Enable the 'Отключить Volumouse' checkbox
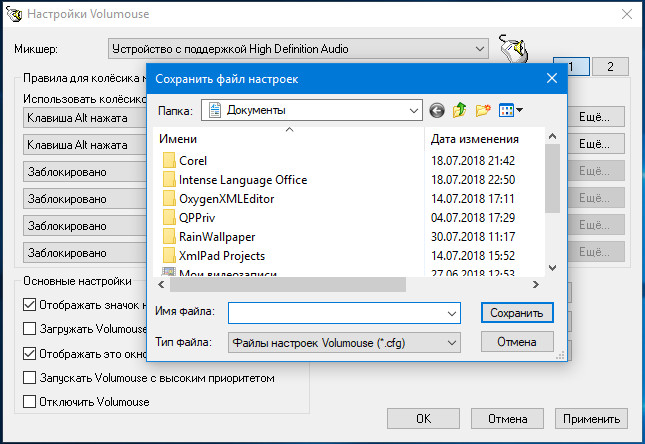The image size is (645, 444). [29, 402]
